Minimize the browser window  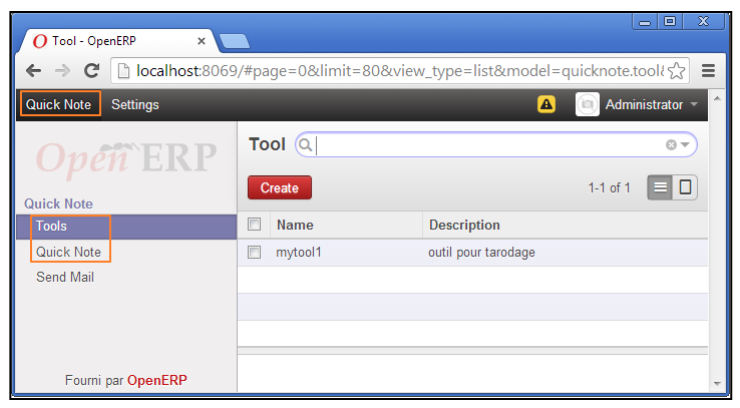click(645, 22)
